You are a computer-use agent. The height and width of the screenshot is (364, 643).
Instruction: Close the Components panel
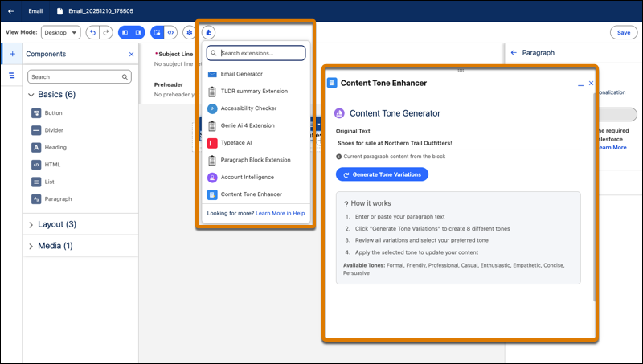coord(131,54)
